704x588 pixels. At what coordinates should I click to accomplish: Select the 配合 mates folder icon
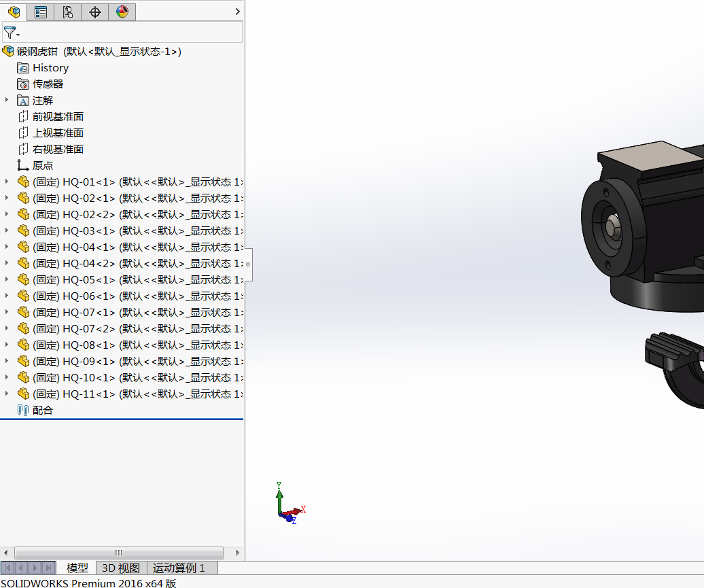click(23, 410)
